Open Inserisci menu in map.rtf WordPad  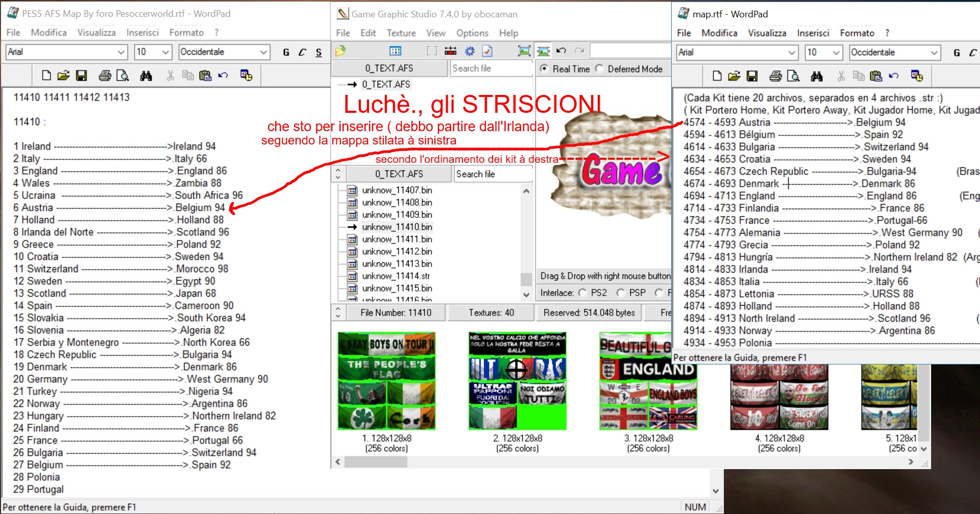point(813,33)
